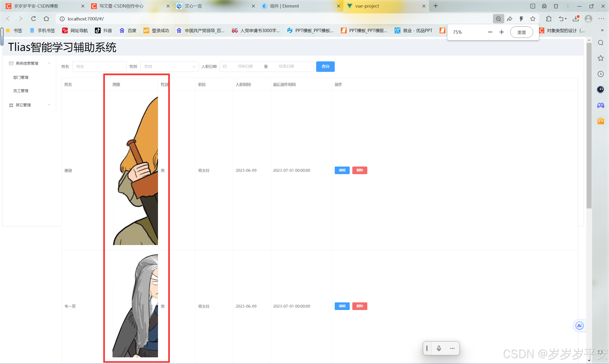The width and height of the screenshot is (609, 364).
Task: Click the microphone icon in floating toolbar
Action: click(x=439, y=348)
